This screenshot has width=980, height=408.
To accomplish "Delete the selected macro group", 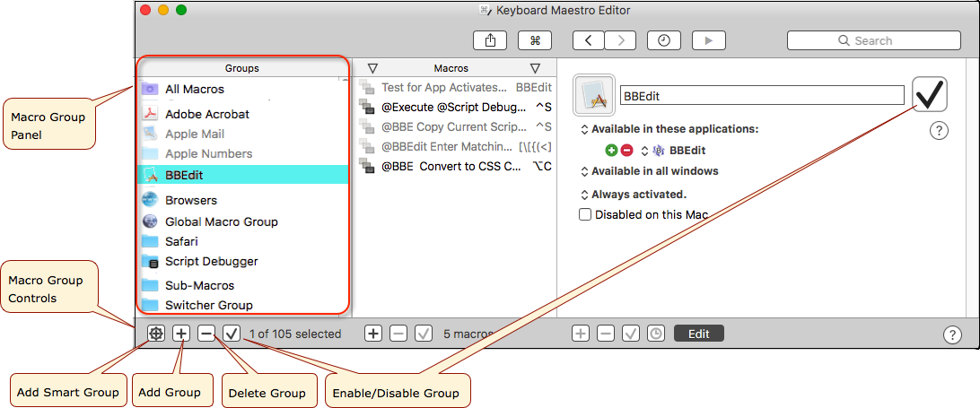I will click(206, 334).
